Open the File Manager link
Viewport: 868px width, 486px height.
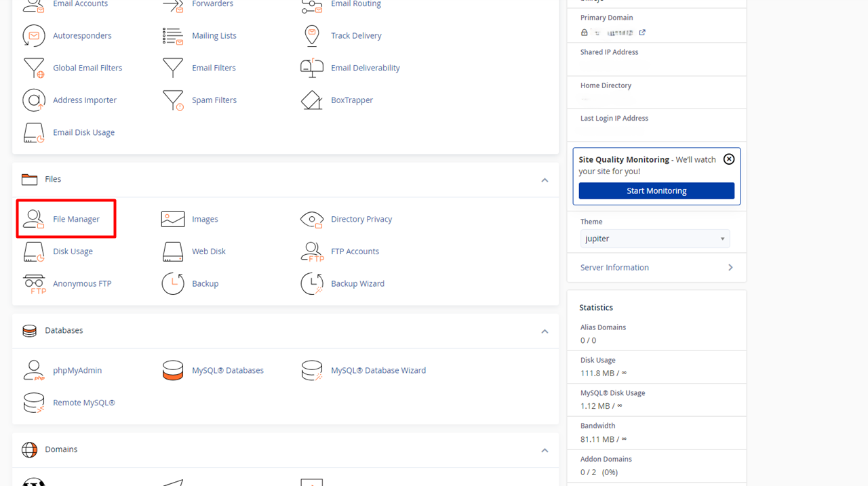pos(76,219)
